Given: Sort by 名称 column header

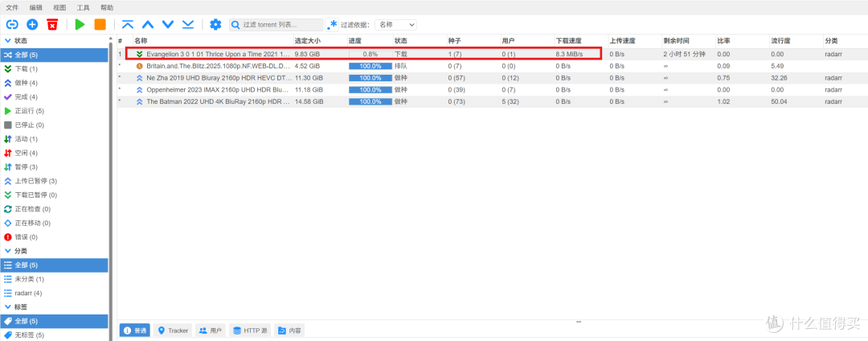Looking at the screenshot, I should [212, 41].
